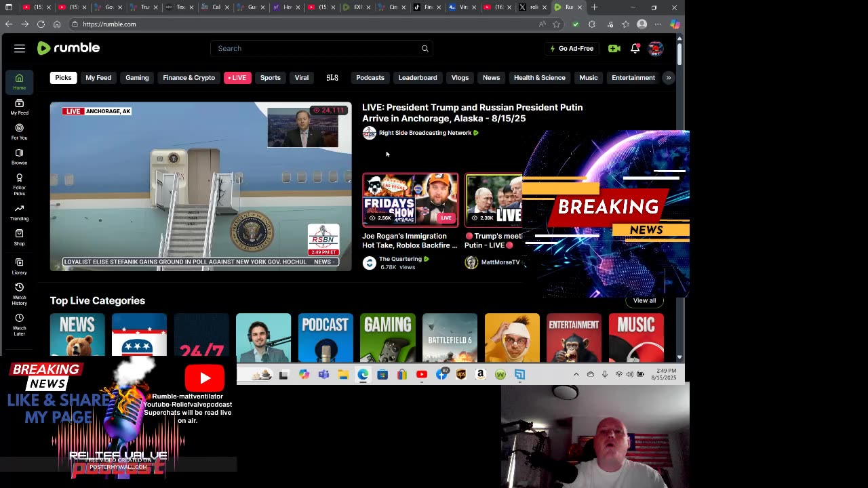Open the Rumble hamburger menu

[x=20, y=48]
